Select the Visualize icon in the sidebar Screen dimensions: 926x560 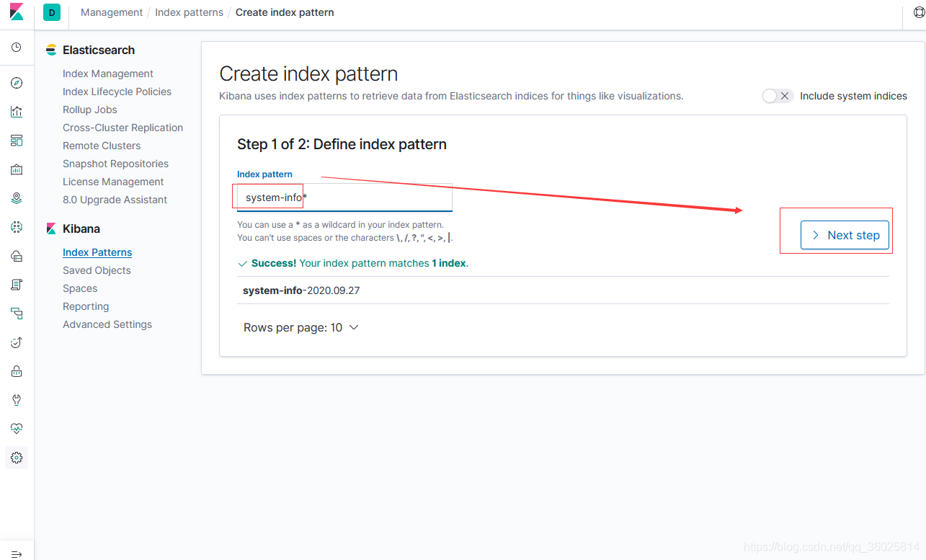[16, 112]
